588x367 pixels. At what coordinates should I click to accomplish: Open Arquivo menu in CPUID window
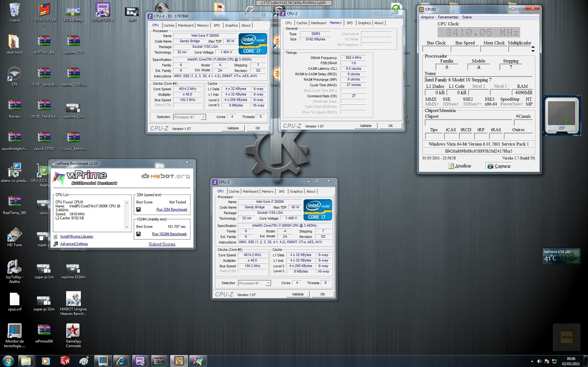pyautogui.click(x=427, y=17)
